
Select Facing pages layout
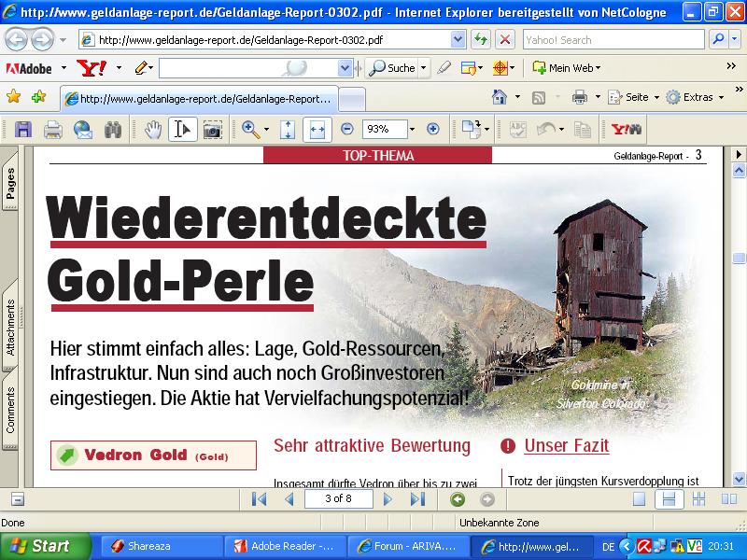coord(729,499)
